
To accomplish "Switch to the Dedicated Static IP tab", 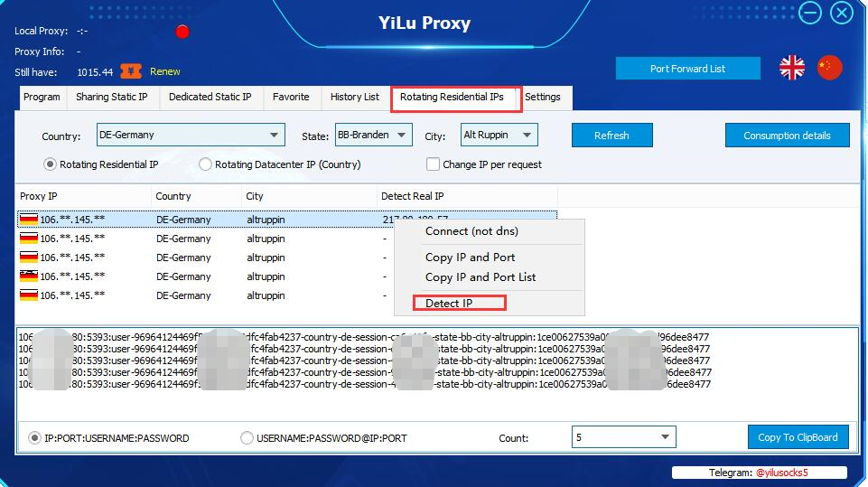I will [210, 97].
